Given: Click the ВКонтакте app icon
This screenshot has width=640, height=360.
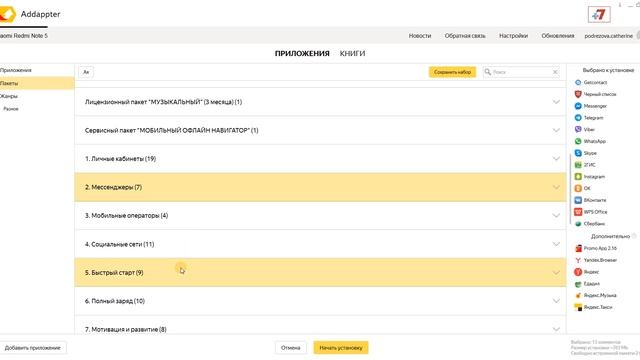Looking at the screenshot, I should point(578,200).
